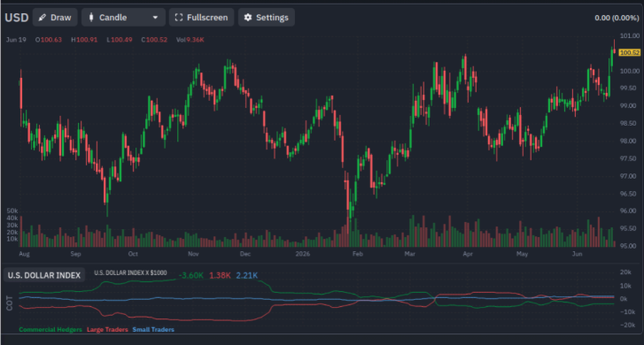Click the 2026 label on time axis

pyautogui.click(x=303, y=254)
